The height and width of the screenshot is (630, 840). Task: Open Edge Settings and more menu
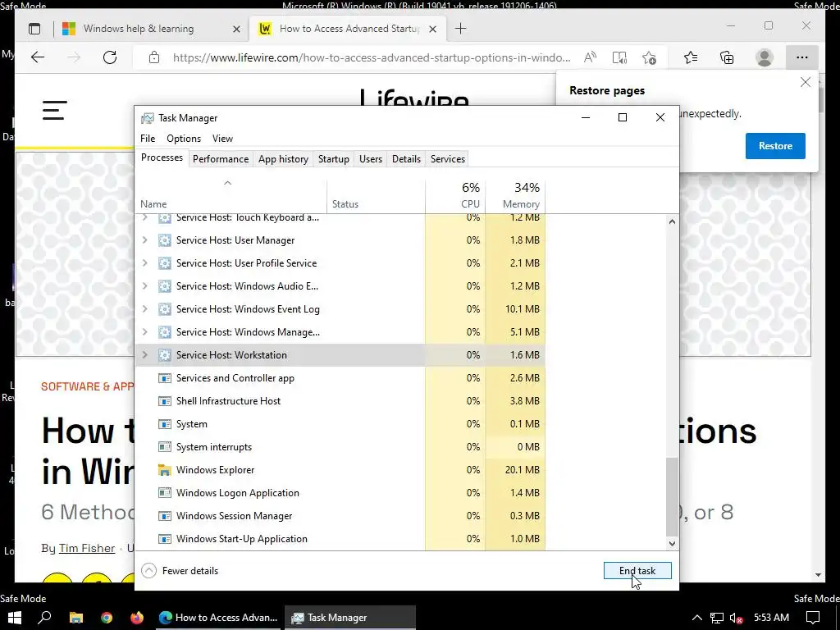pyautogui.click(x=802, y=57)
